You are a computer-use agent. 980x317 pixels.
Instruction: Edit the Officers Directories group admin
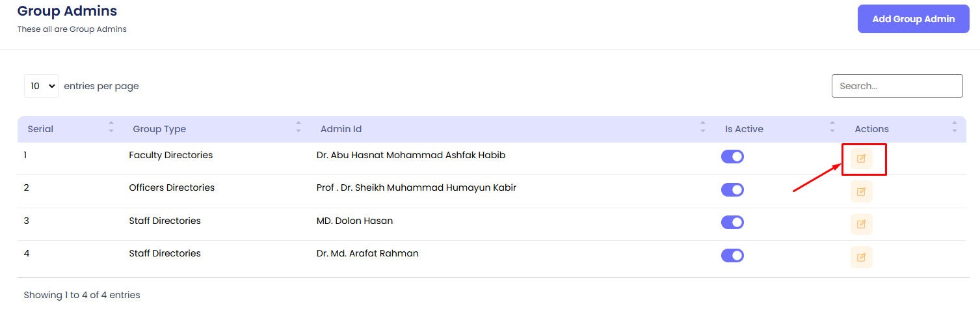(x=861, y=191)
